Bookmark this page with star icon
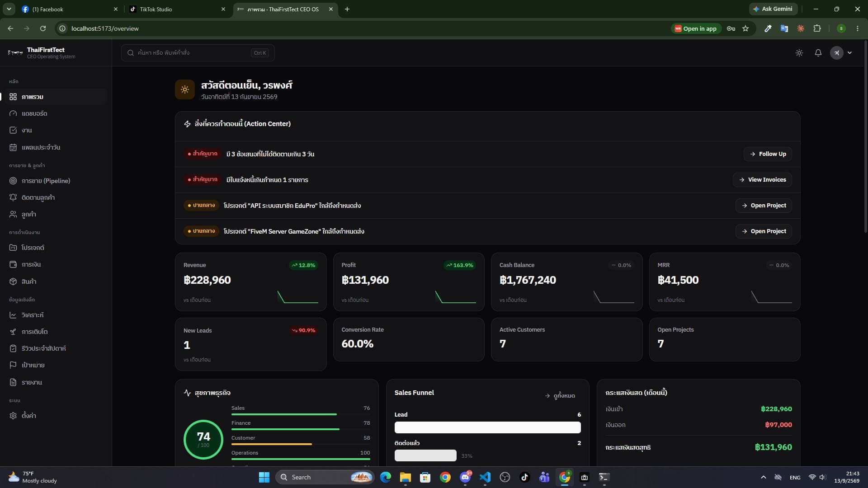Viewport: 868px width, 488px height. [x=745, y=28]
